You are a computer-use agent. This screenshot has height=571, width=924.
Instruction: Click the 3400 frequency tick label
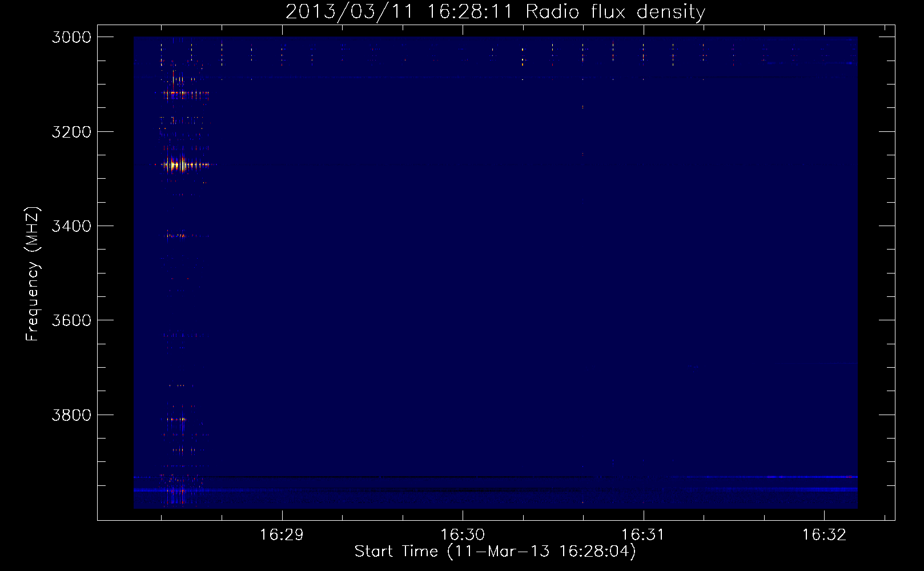tap(71, 226)
